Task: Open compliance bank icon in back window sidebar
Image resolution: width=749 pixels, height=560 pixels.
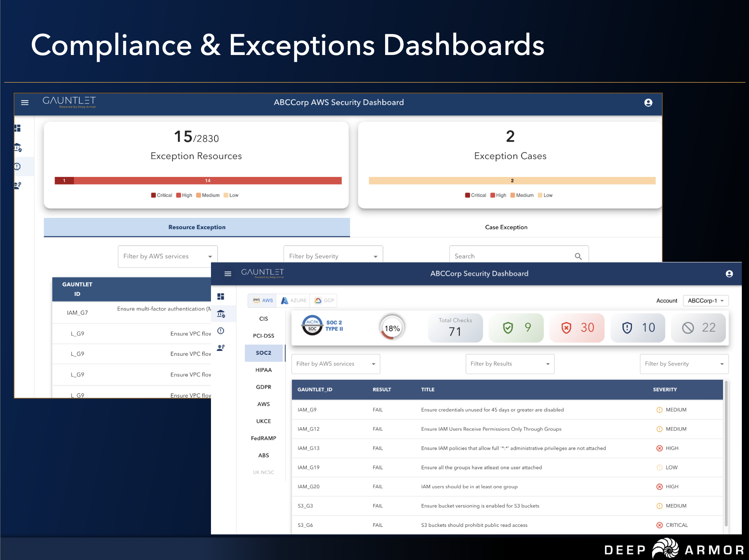Action: 18,148
